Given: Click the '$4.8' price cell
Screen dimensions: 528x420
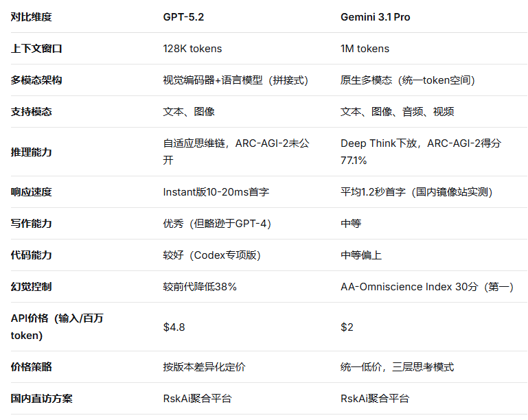Looking at the screenshot, I should tap(174, 327).
